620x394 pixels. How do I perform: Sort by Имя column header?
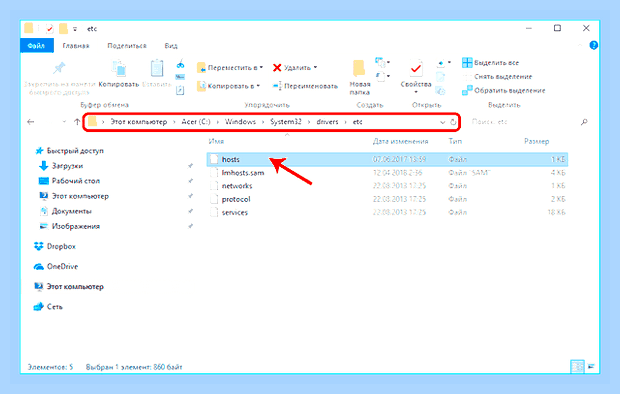click(216, 141)
